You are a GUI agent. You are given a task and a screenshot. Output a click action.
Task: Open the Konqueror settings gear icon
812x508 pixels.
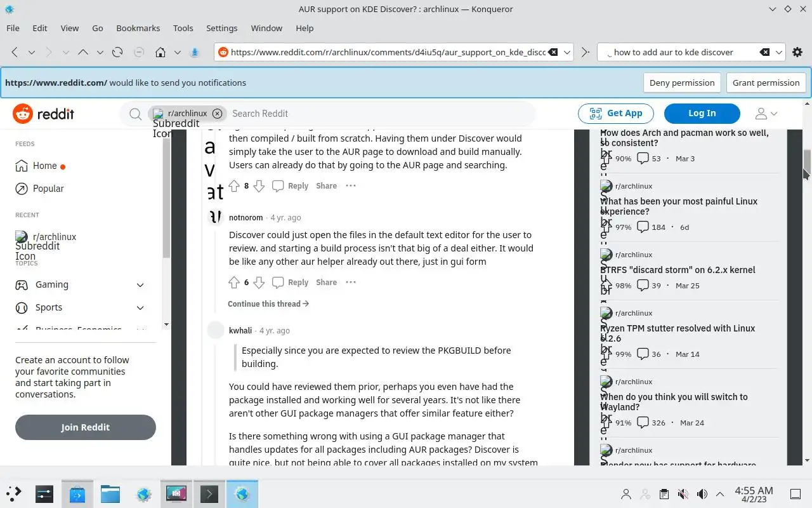coord(797,52)
